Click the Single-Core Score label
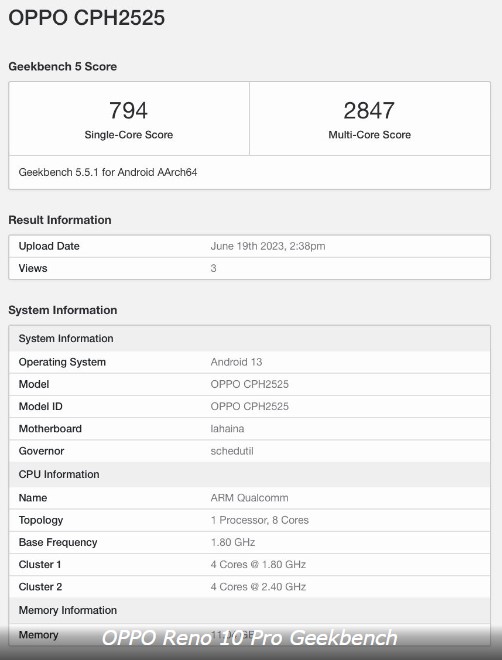 [x=129, y=135]
